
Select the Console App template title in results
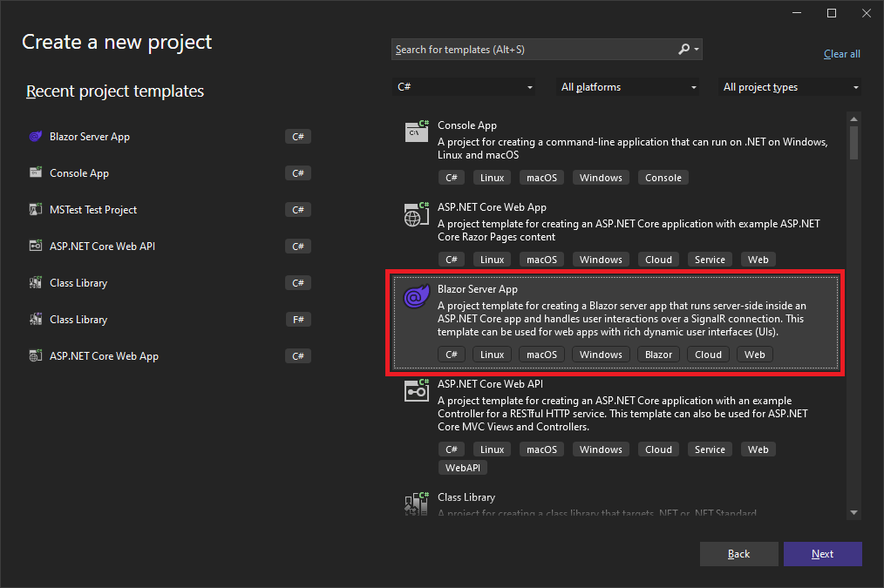coord(466,125)
